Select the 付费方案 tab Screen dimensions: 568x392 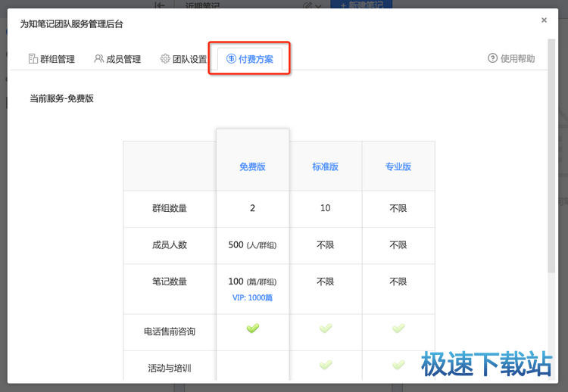(x=250, y=58)
